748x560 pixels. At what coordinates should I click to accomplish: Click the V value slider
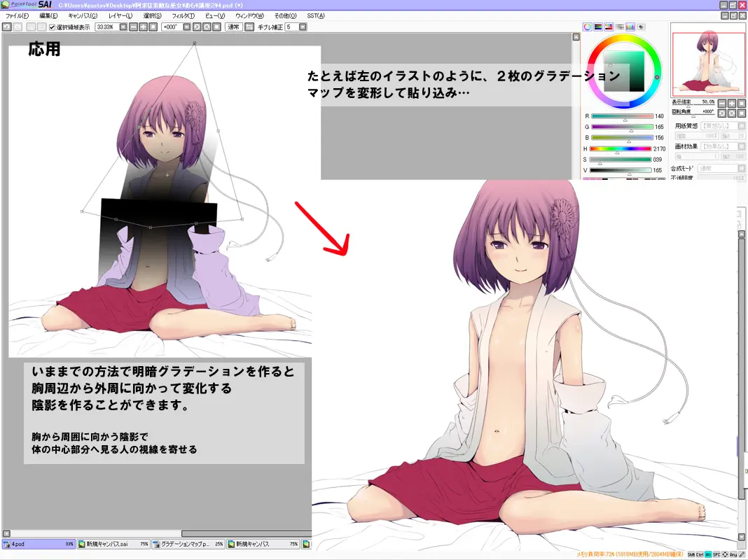(621, 169)
